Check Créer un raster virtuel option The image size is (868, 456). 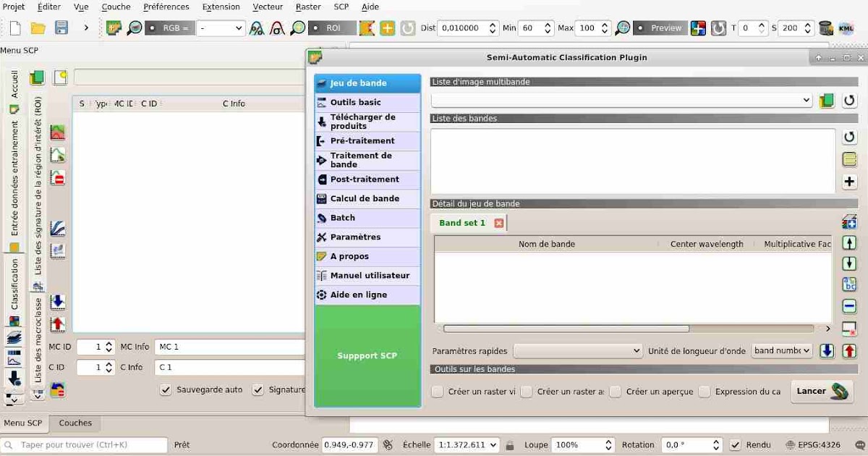(437, 392)
